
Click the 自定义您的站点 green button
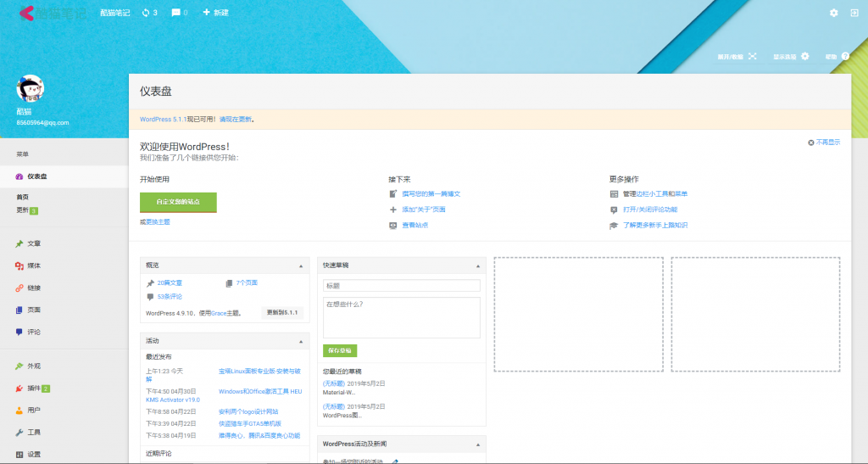[178, 202]
